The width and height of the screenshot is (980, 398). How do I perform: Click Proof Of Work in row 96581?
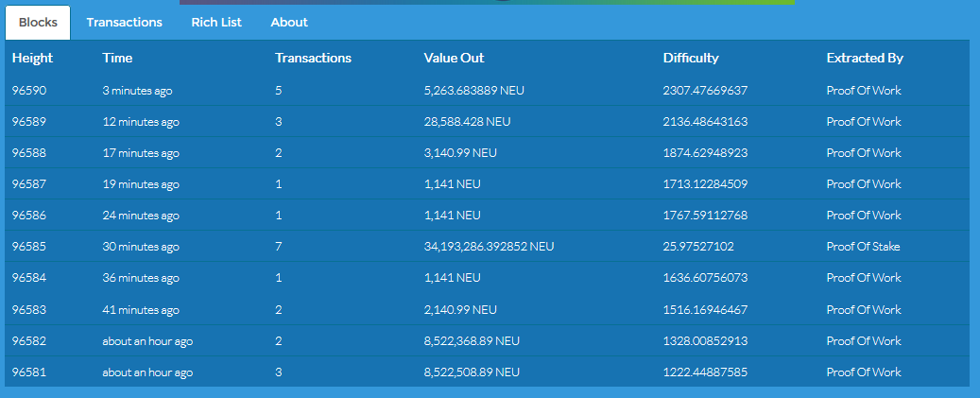pos(864,372)
